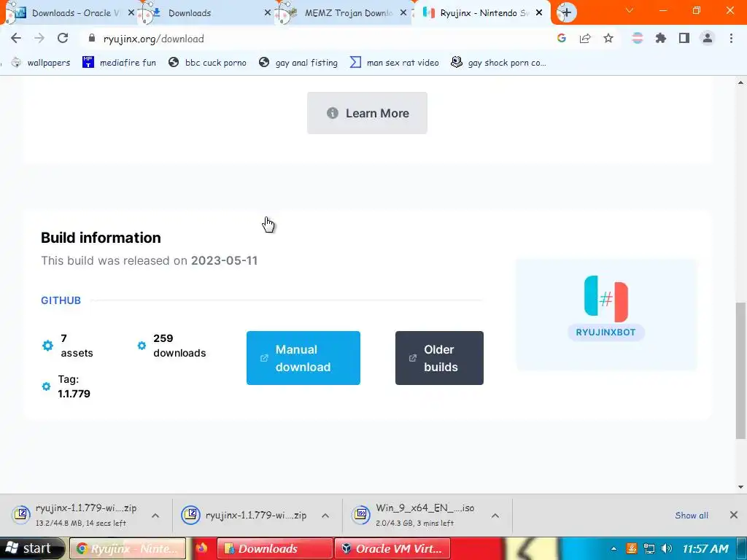Screen dimensions: 747x560
Task: Close the MEMZ Trojan tab
Action: click(x=403, y=13)
